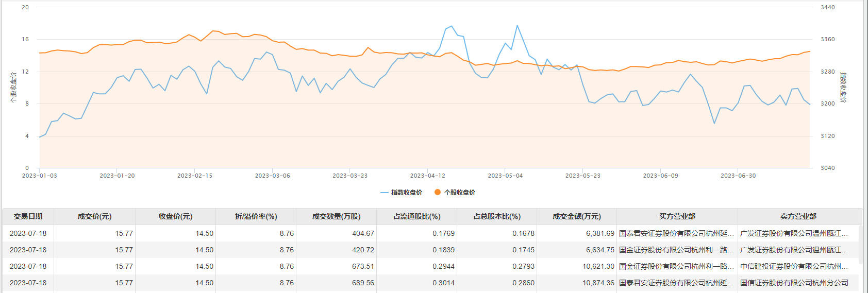Viewport: 868px width, 293px height.
Task: Click the 2023-03-06 x-axis date label
Action: coord(273,176)
